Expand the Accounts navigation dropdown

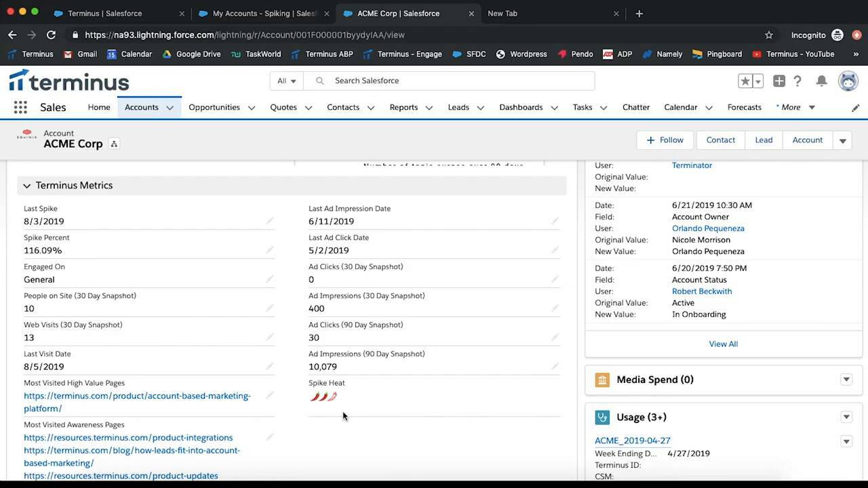click(x=170, y=107)
